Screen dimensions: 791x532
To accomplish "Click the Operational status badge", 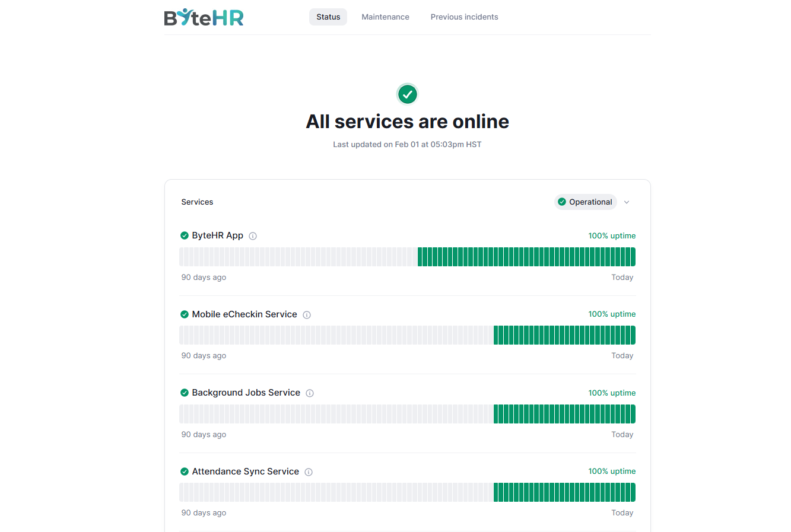I will coord(586,202).
